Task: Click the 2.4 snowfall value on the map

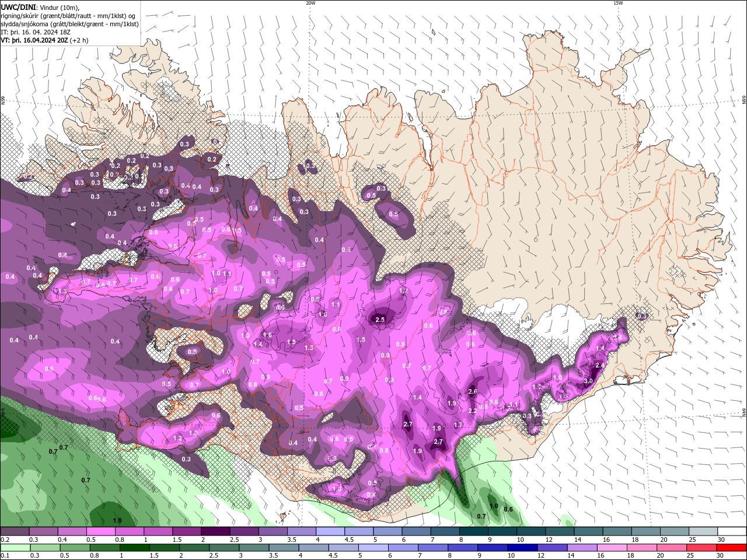Action: tap(600, 365)
